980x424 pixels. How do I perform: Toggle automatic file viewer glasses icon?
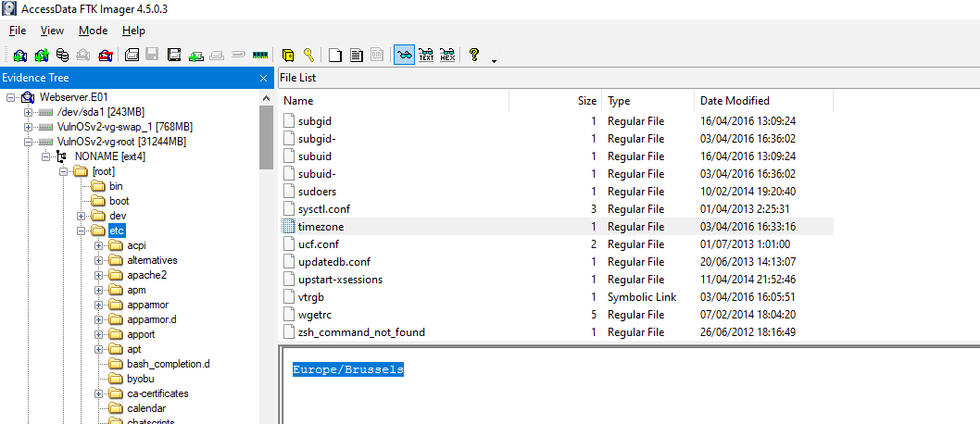tap(404, 56)
